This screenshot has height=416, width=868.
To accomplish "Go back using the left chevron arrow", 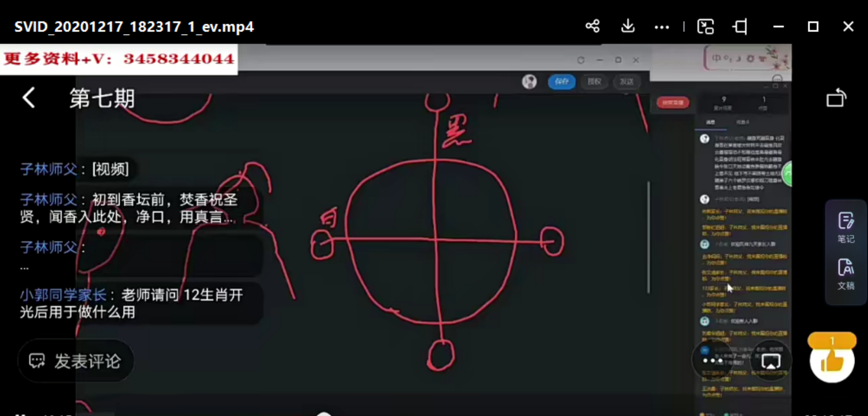I will click(29, 98).
